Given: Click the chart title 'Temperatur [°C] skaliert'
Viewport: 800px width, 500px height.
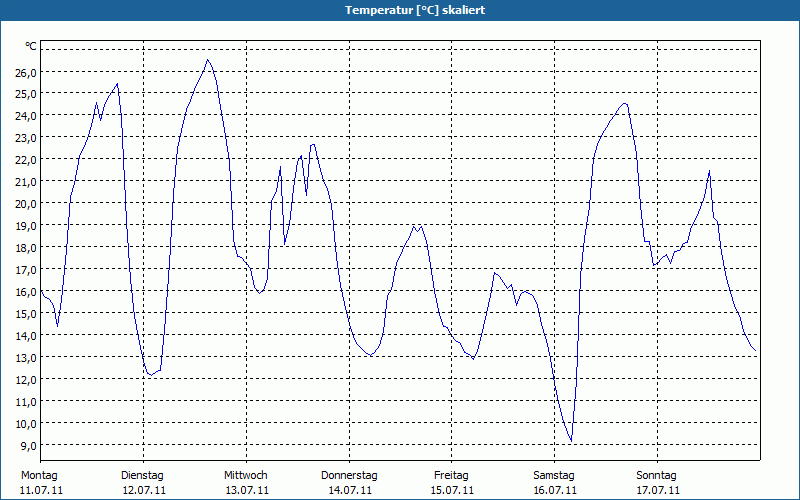Looking at the screenshot, I should [415, 10].
